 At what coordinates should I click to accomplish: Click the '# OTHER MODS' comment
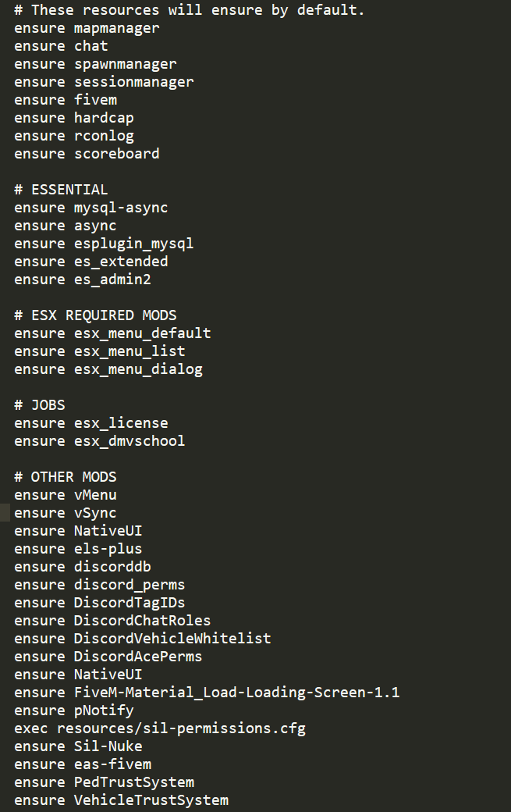(x=66, y=477)
